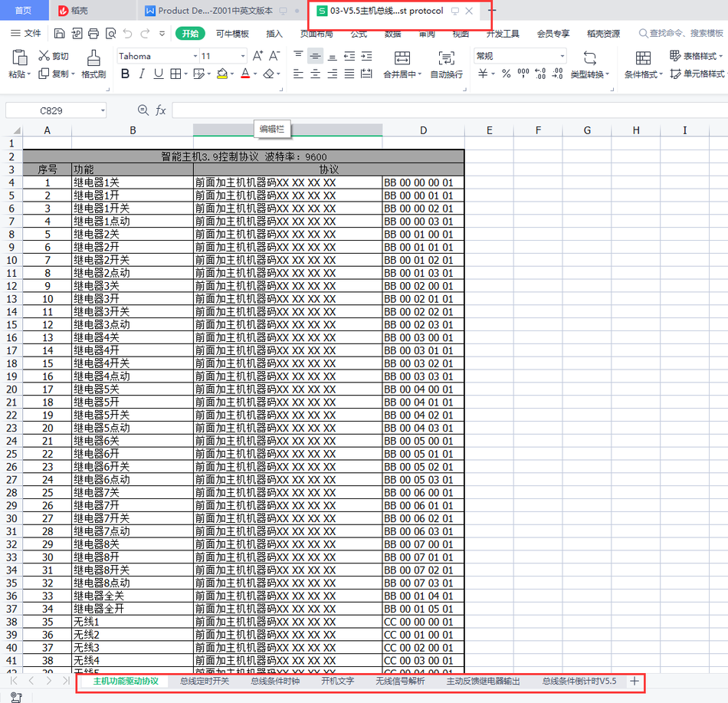Expand the quick access toolbar customize arrow
The image size is (728, 703).
coord(162,34)
